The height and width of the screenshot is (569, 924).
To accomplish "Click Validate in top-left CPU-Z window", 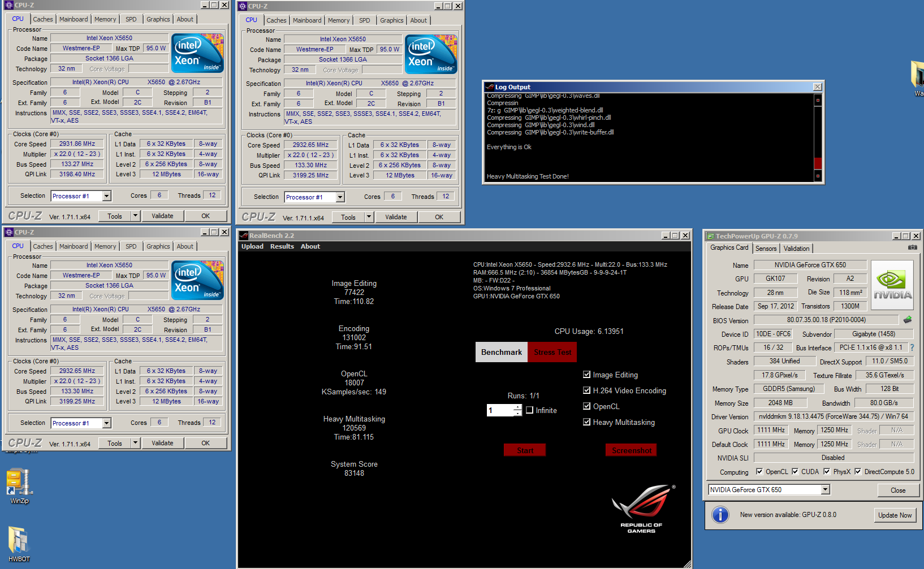I will tap(162, 216).
